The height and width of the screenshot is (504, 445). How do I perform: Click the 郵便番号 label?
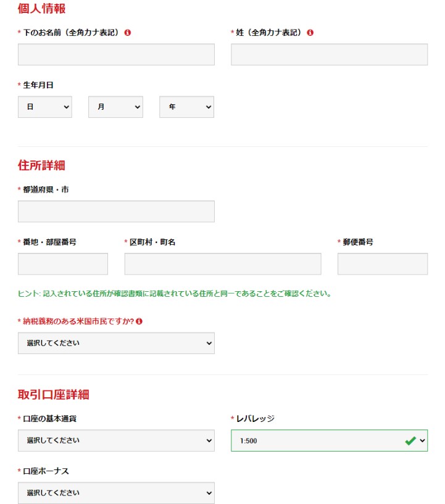358,242
